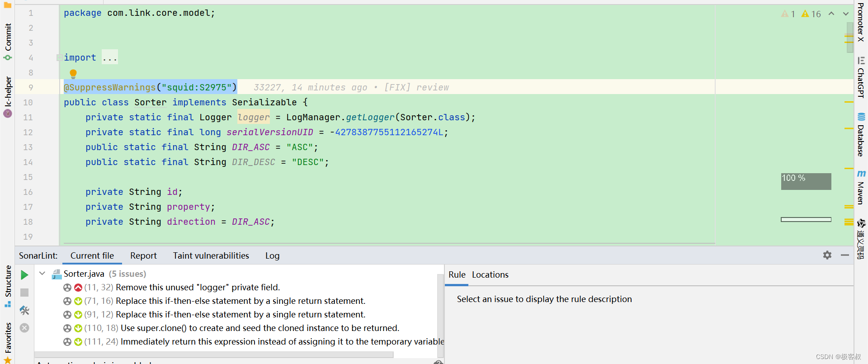Screen dimensions: 868x364
Task: Open SonarLint configure tools icon
Action: click(24, 310)
